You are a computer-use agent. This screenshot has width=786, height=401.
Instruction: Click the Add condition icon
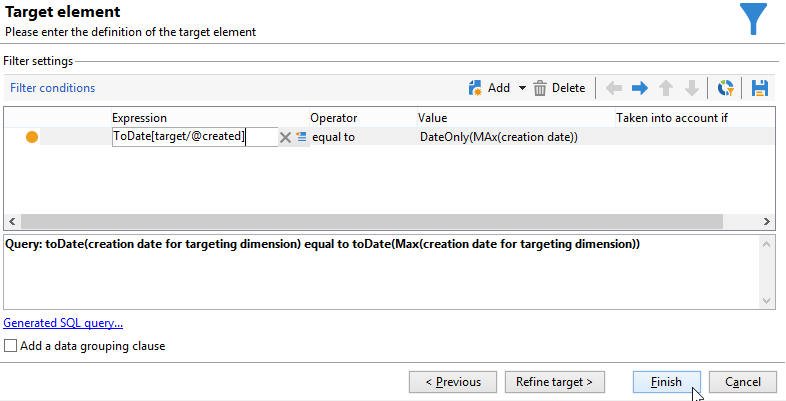click(x=476, y=88)
